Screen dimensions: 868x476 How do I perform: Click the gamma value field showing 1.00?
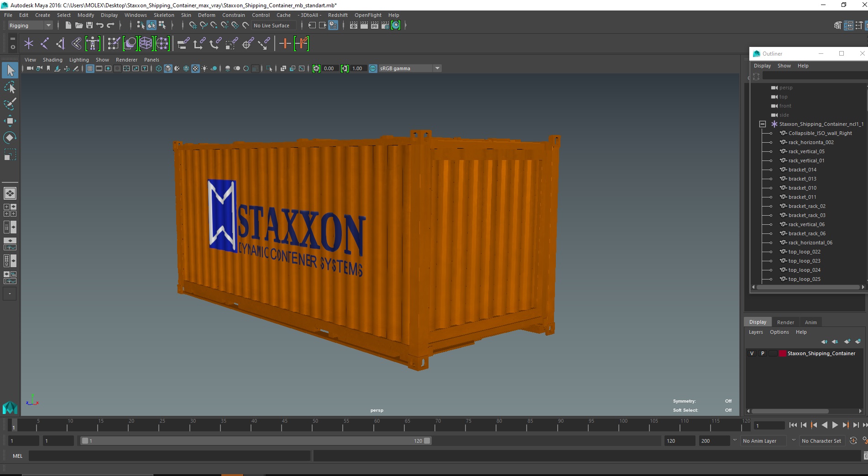[x=358, y=68]
